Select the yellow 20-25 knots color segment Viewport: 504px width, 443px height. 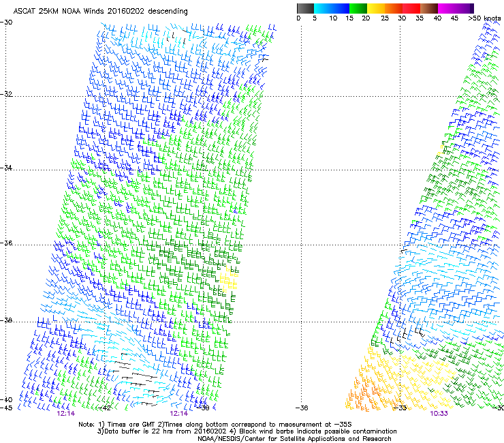coord(376,8)
